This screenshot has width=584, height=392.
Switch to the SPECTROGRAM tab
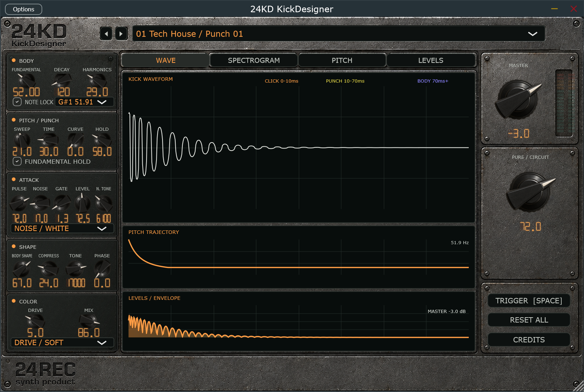[x=254, y=60]
